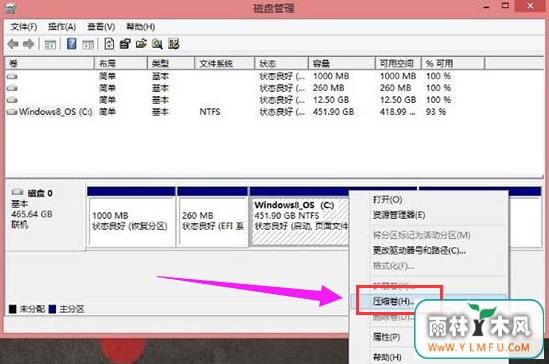Open the 操作(A) menu
Screen dimensions: 549x364
pos(62,27)
